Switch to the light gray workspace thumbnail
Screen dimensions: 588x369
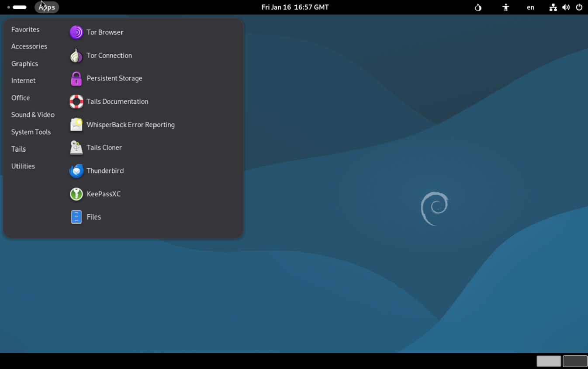pyautogui.click(x=549, y=361)
